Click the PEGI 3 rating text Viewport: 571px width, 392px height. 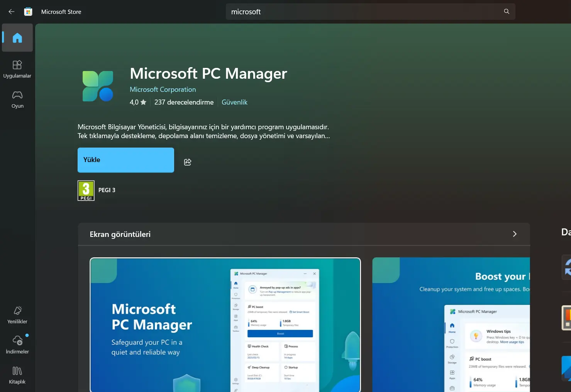[107, 190]
